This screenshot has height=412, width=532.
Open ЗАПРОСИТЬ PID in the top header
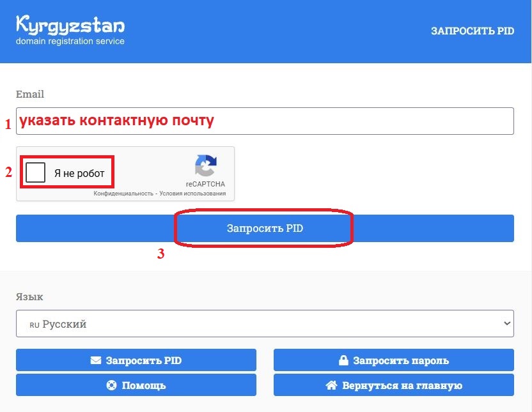click(472, 31)
